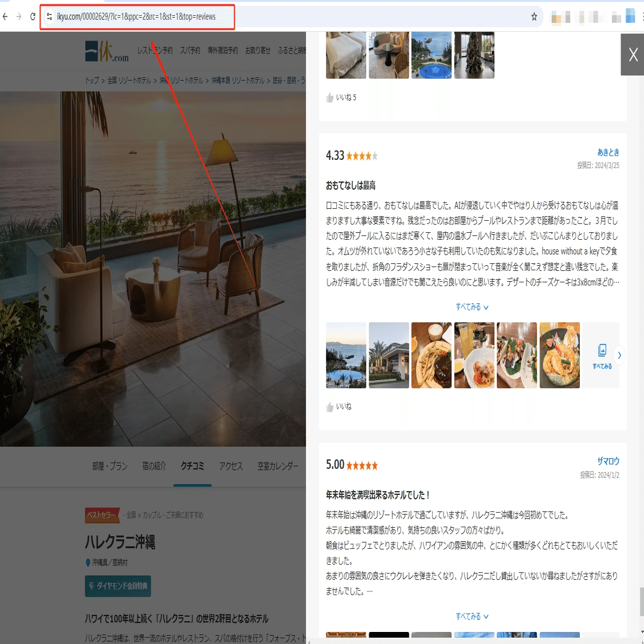Open the Christmas tree photo thumbnail in the top review
This screenshot has height=644, width=644.
[474, 55]
